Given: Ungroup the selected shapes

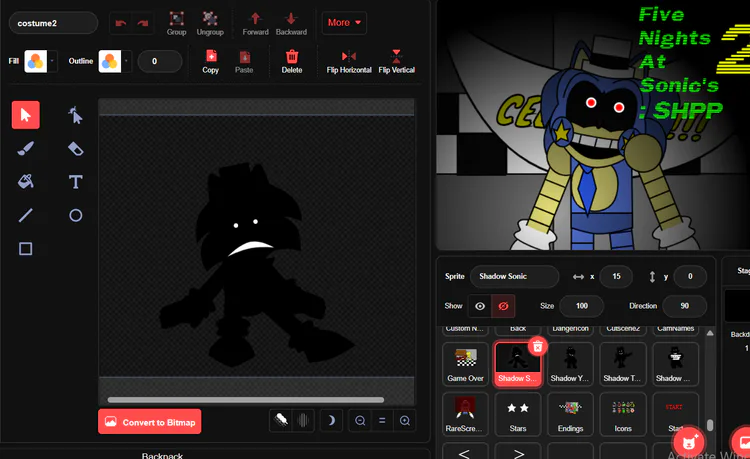Looking at the screenshot, I should (210, 23).
